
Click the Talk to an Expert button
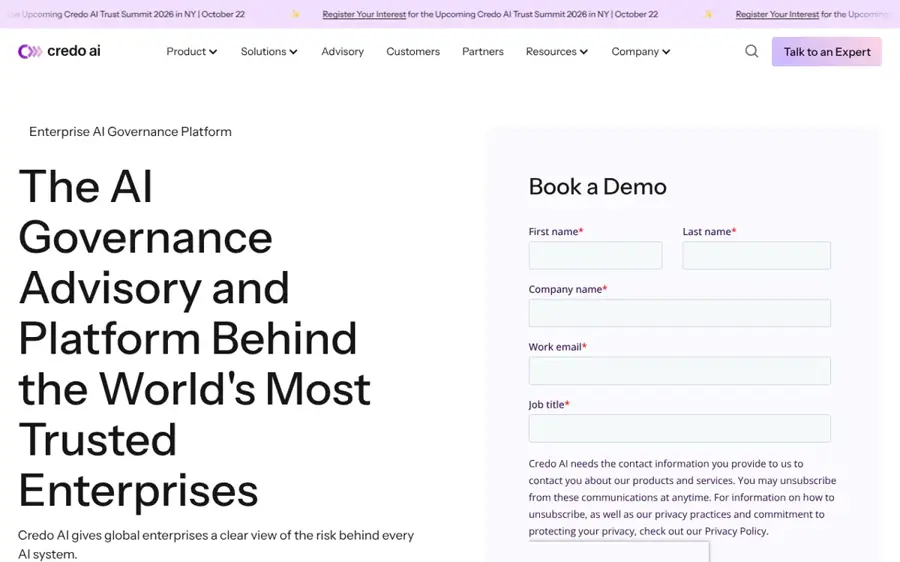click(827, 52)
